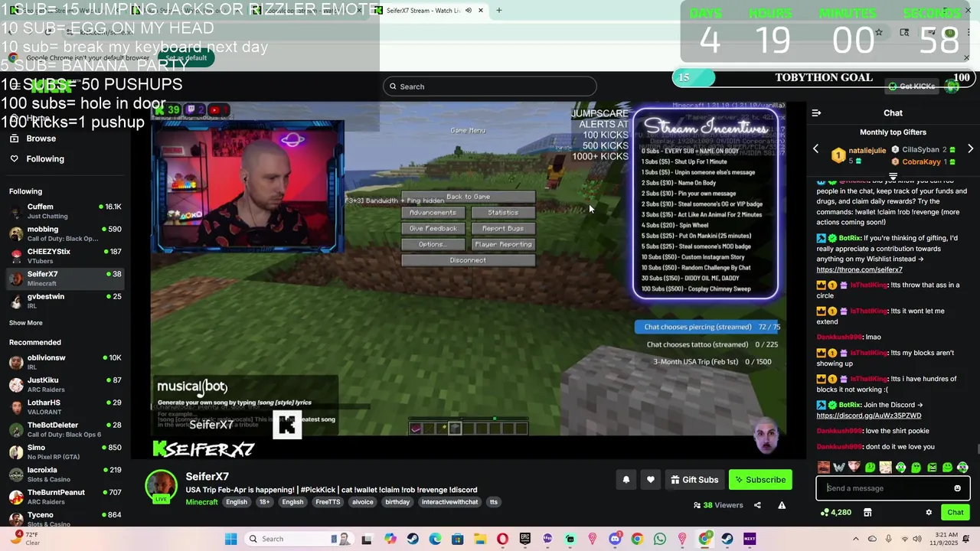Open Copilot from the taskbar
Screen dimensions: 980x551
(390, 539)
